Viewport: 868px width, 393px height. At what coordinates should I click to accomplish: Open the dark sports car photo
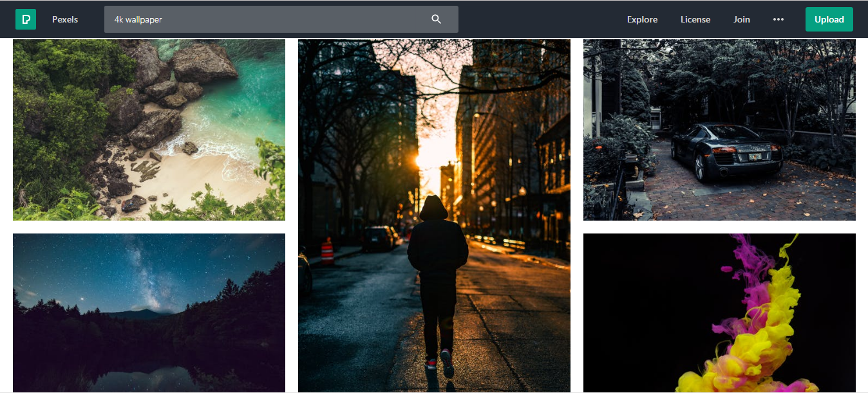pos(719,130)
